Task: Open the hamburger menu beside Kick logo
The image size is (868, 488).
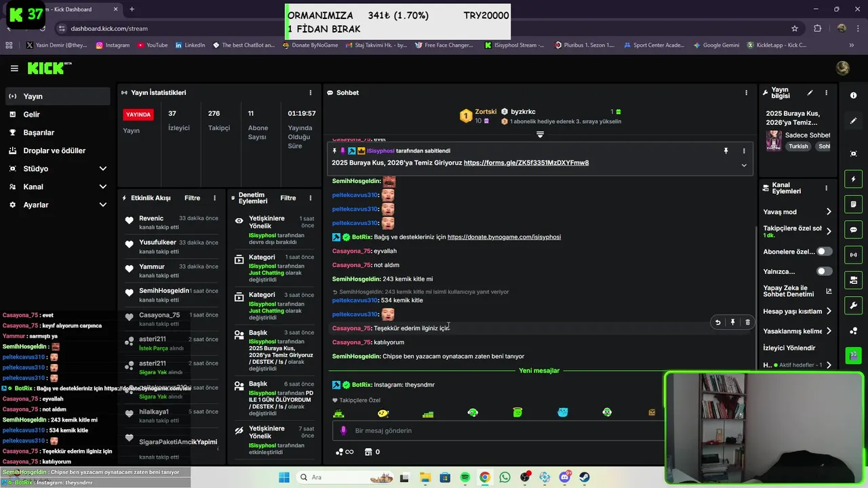Action: point(14,68)
